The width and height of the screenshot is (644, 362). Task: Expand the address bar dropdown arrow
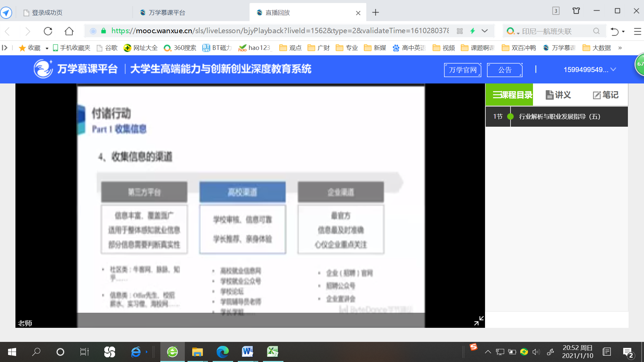485,31
